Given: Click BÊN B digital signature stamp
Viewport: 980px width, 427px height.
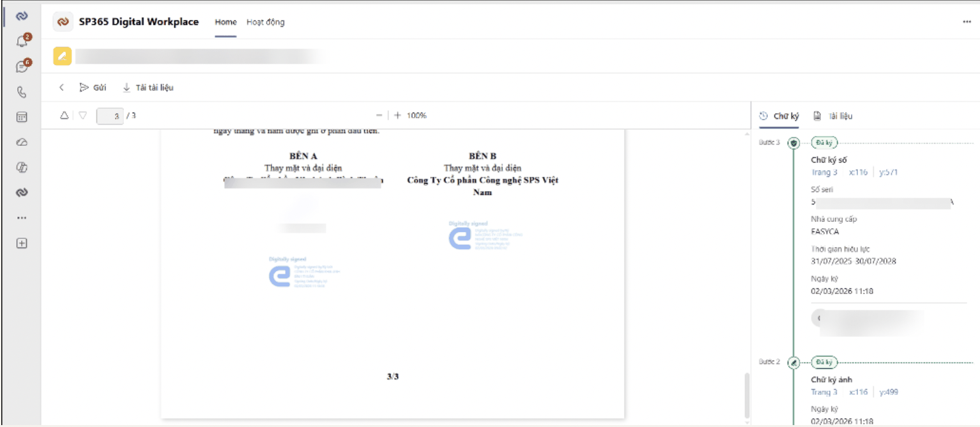Looking at the screenshot, I should click(486, 235).
